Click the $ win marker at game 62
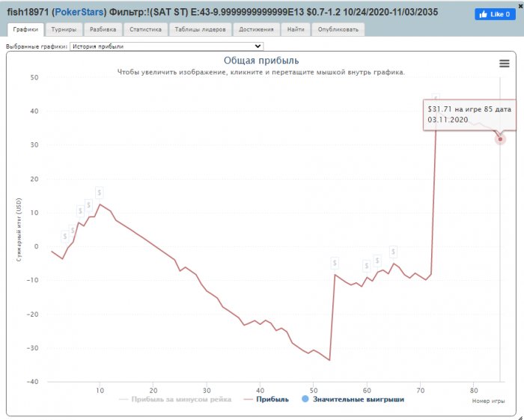This screenshot has height=420, width=524. coord(377,261)
